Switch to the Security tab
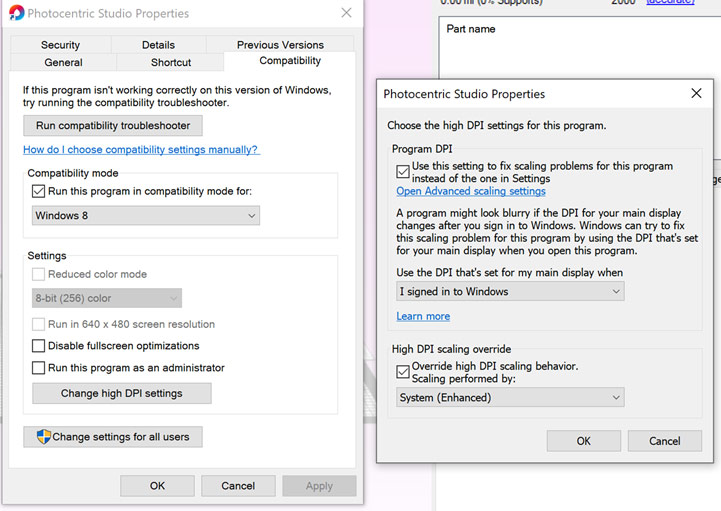This screenshot has width=721, height=511. click(x=60, y=45)
